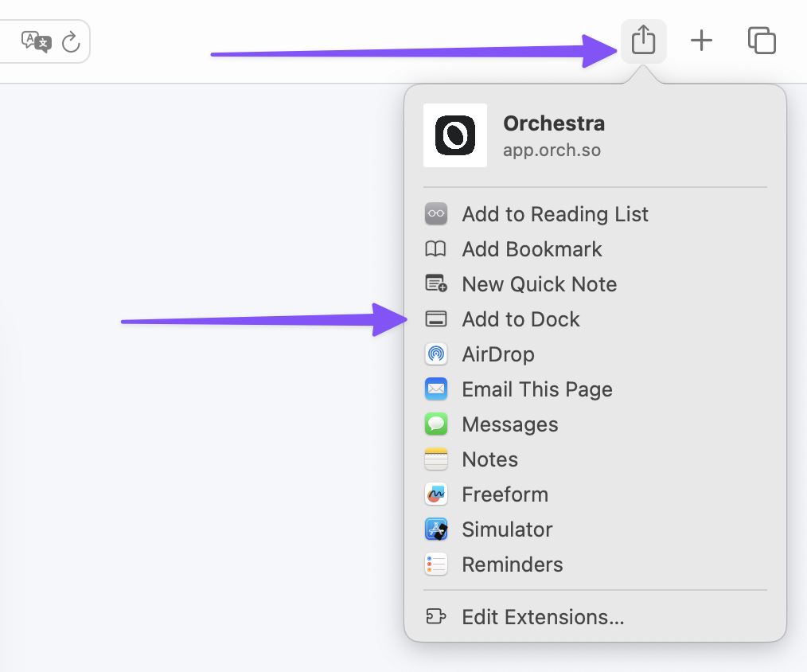Click the Simulator app icon
Image resolution: width=807 pixels, height=672 pixels.
tap(436, 529)
